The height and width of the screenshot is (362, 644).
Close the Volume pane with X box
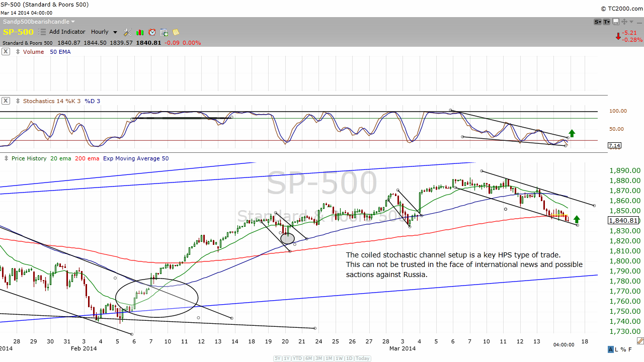pos(6,51)
